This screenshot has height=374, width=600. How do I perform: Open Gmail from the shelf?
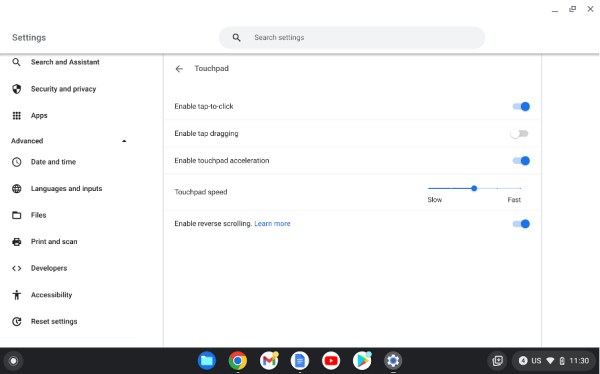coord(269,361)
